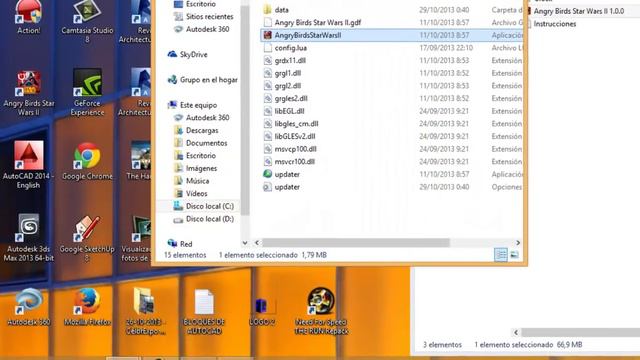The height and width of the screenshot is (360, 640).
Task: Launch Angry Birds Star Wars II desktop shortcut
Action: [29, 93]
